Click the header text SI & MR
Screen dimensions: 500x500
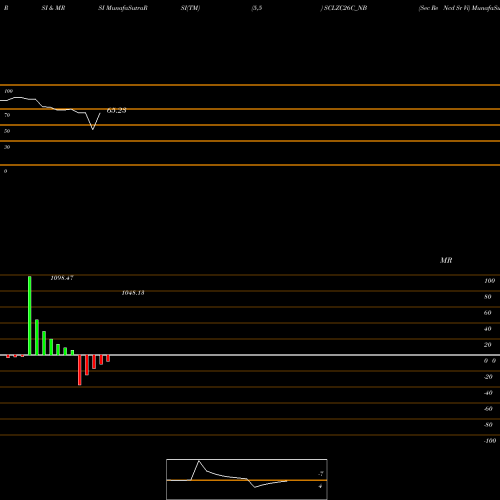(x=53, y=8)
